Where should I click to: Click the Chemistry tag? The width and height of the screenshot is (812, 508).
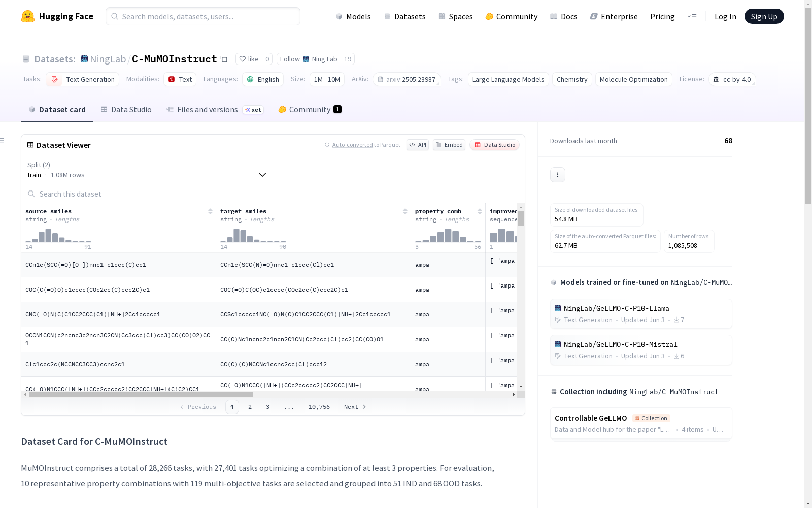572,79
